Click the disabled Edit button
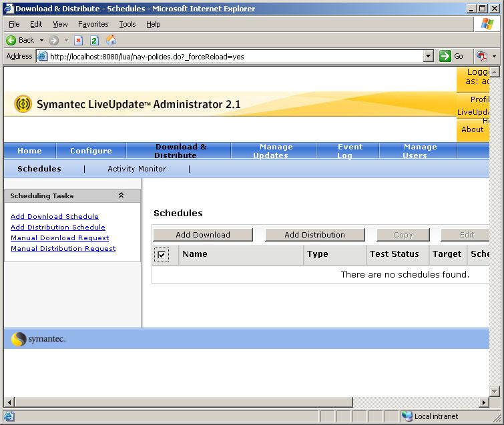 point(465,235)
